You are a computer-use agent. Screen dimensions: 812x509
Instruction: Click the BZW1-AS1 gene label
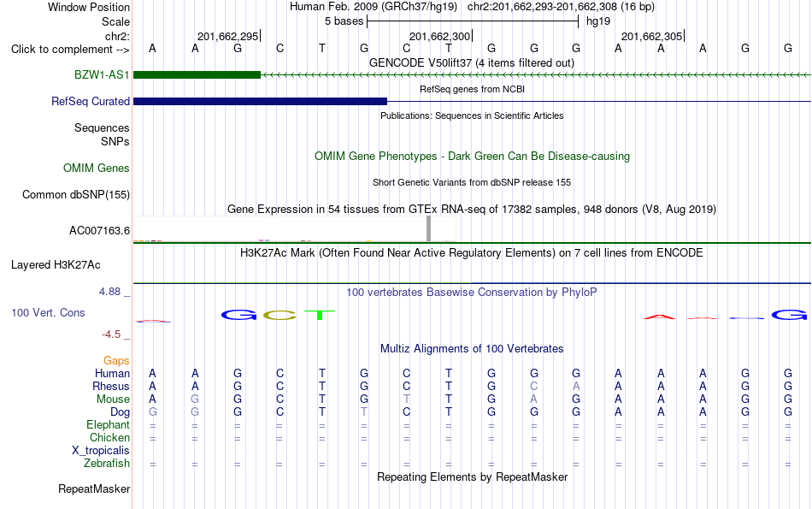pos(102,74)
